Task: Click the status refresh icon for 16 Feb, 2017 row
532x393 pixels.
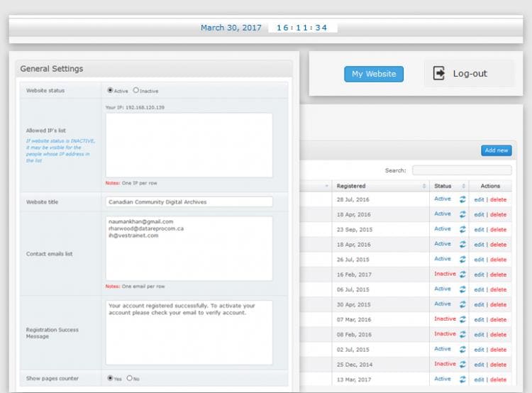Action: pyautogui.click(x=462, y=275)
